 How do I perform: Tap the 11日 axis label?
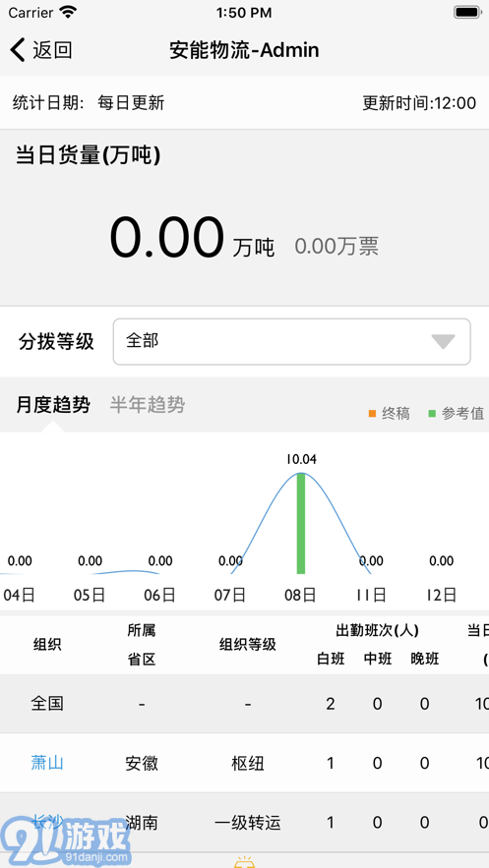coord(371,595)
